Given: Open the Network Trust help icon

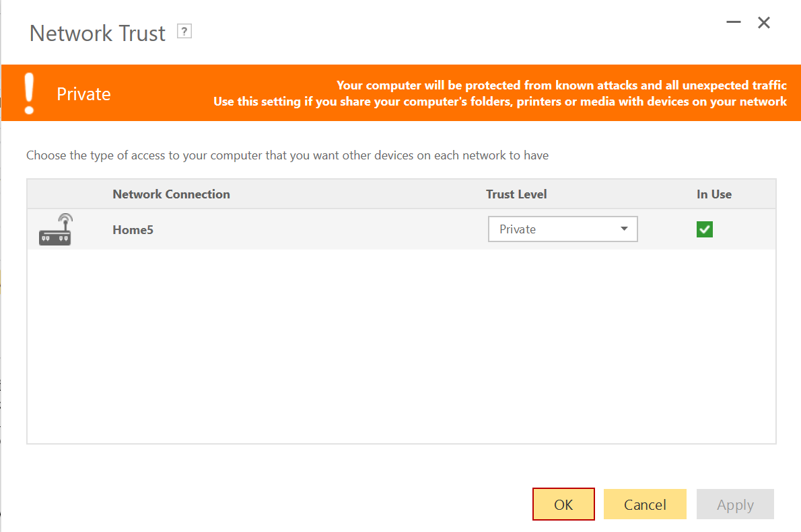Looking at the screenshot, I should [184, 31].
